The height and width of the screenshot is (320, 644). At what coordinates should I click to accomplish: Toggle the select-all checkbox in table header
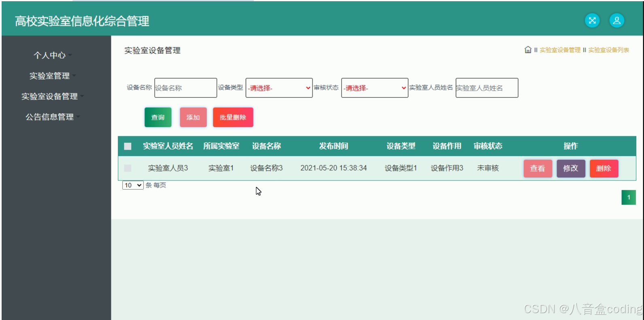(x=128, y=146)
